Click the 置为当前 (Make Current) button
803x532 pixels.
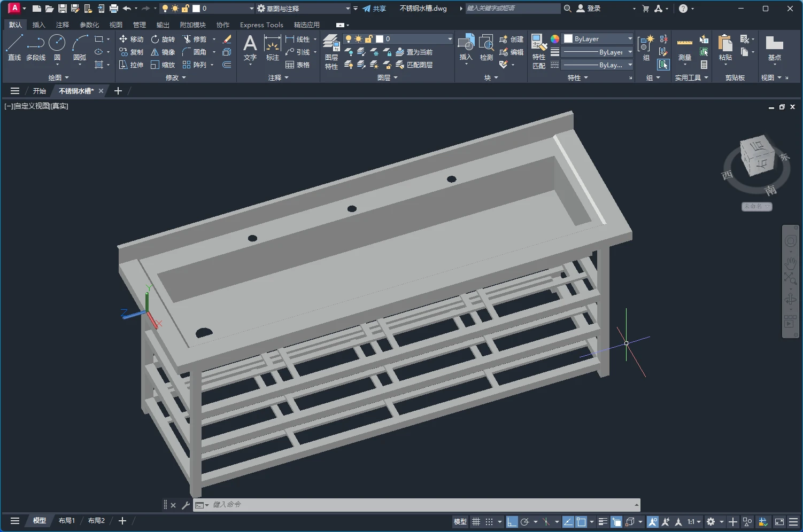pyautogui.click(x=414, y=52)
